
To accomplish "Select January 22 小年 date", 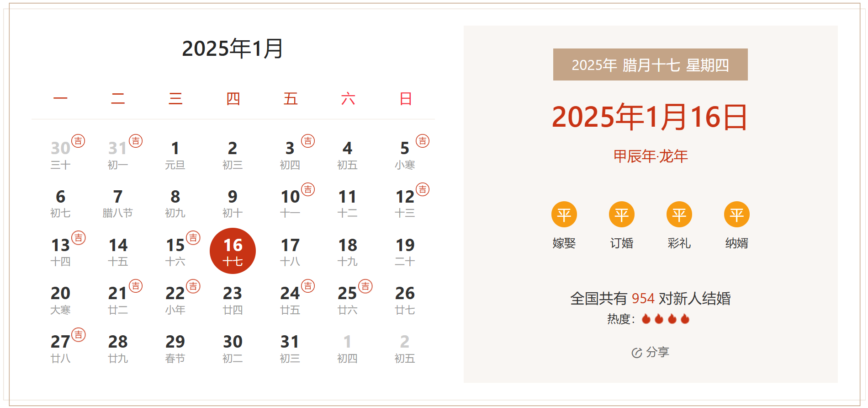I will (175, 300).
